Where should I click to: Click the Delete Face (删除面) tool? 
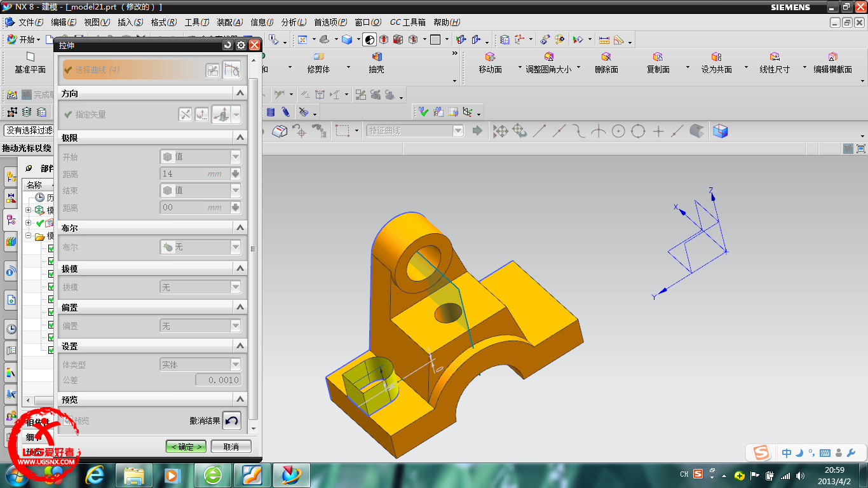pyautogui.click(x=606, y=64)
